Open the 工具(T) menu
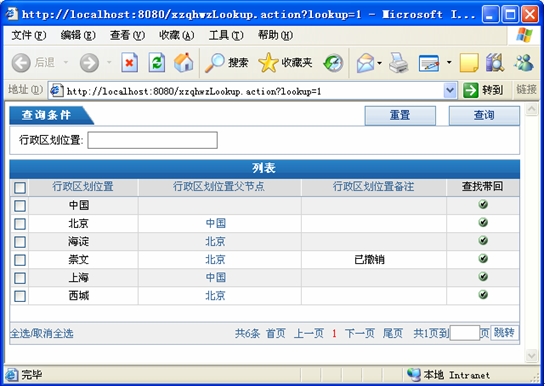The image size is (545, 386). tap(226, 35)
